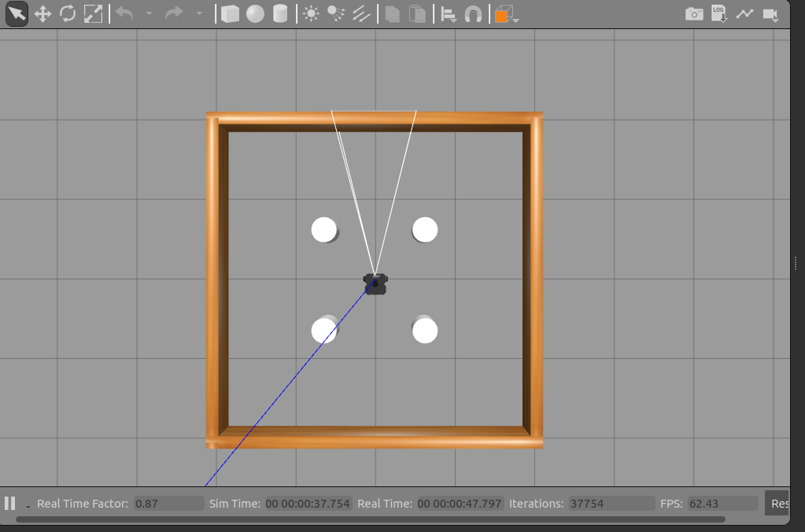Add a directional light

point(361,14)
